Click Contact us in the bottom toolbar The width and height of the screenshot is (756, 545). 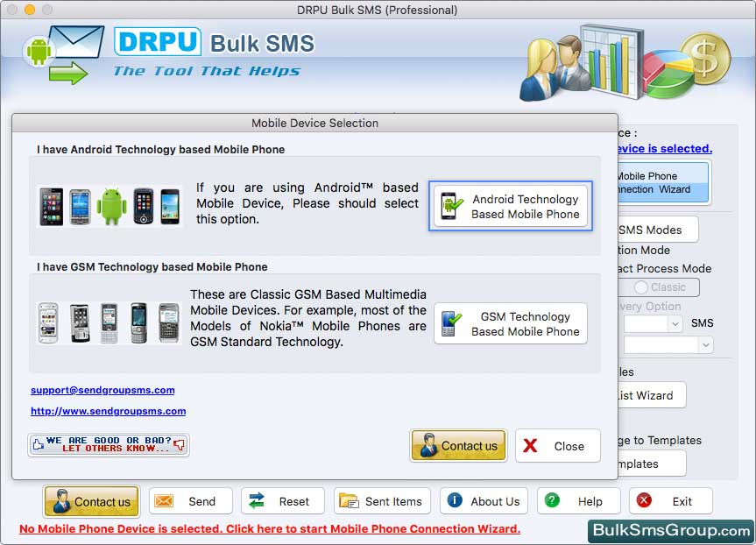tap(92, 501)
